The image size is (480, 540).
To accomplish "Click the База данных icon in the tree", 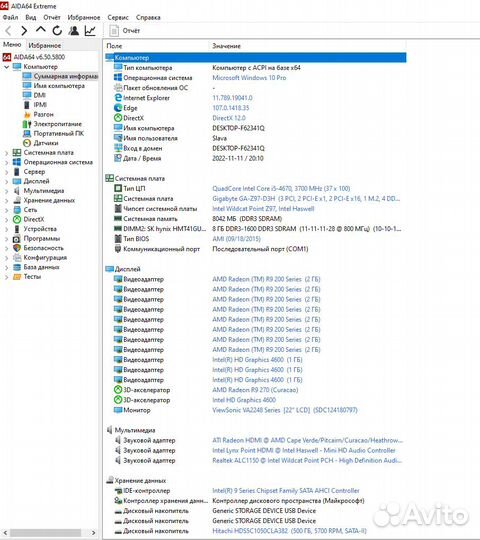I will [17, 267].
